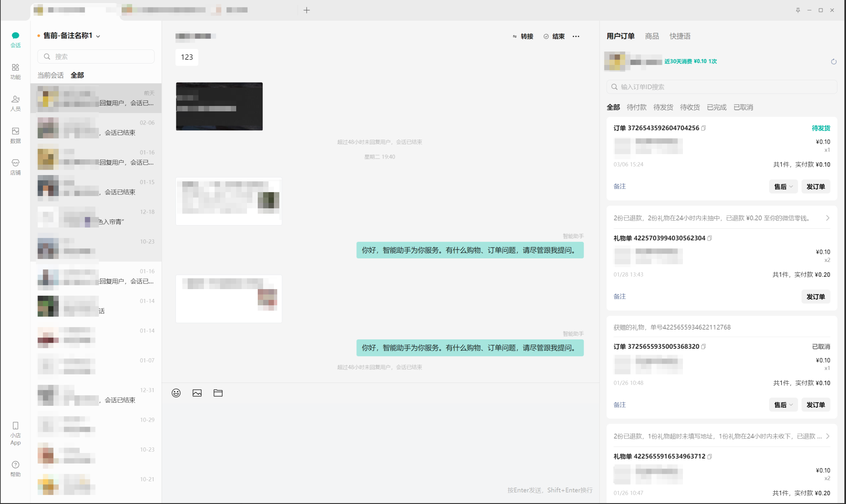Expand the 1份礼物超时未填写地址 refund notice
Screen dimensions: 846x504
click(722, 436)
